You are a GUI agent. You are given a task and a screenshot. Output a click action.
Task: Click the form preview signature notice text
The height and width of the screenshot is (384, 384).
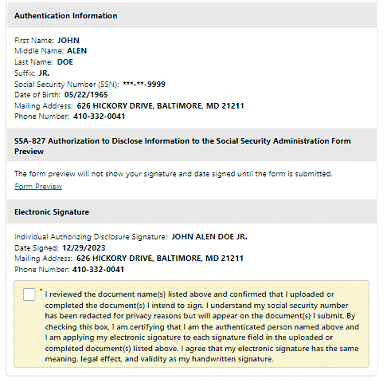pos(173,174)
